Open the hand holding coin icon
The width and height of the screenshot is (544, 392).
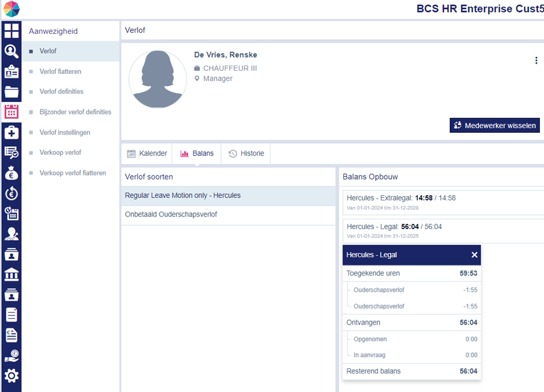12,356
